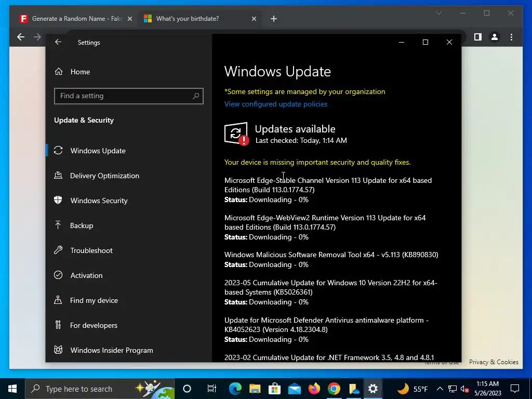Select the Windows Update sync icon in sidebar
This screenshot has width=532, height=399.
(x=58, y=150)
